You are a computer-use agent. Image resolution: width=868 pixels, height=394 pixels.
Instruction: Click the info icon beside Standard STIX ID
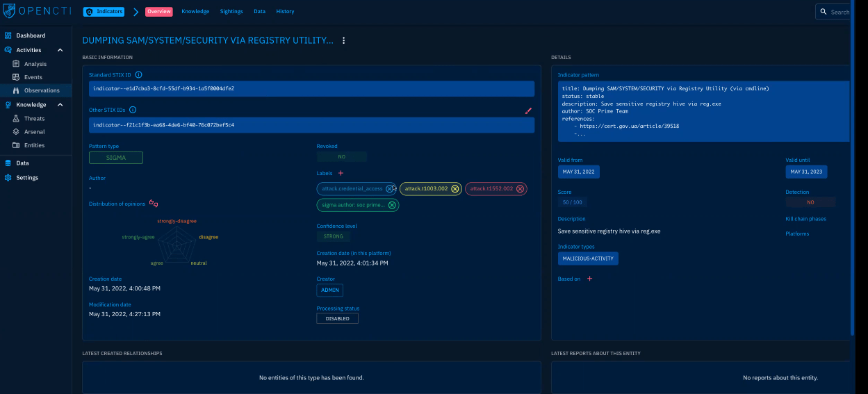coord(138,74)
